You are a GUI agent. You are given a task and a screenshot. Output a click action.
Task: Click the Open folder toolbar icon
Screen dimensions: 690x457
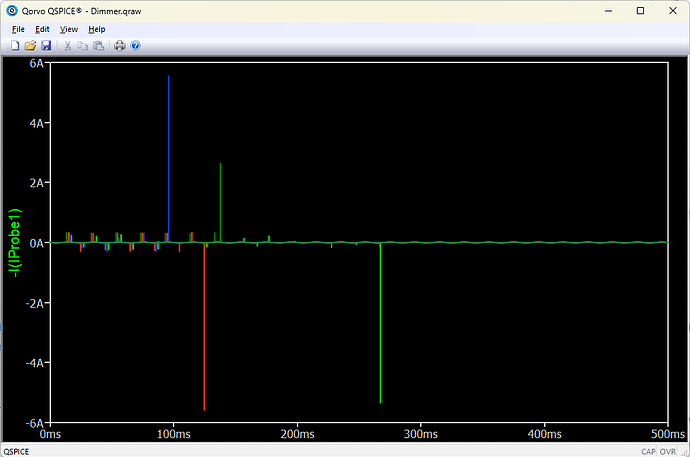[x=30, y=46]
